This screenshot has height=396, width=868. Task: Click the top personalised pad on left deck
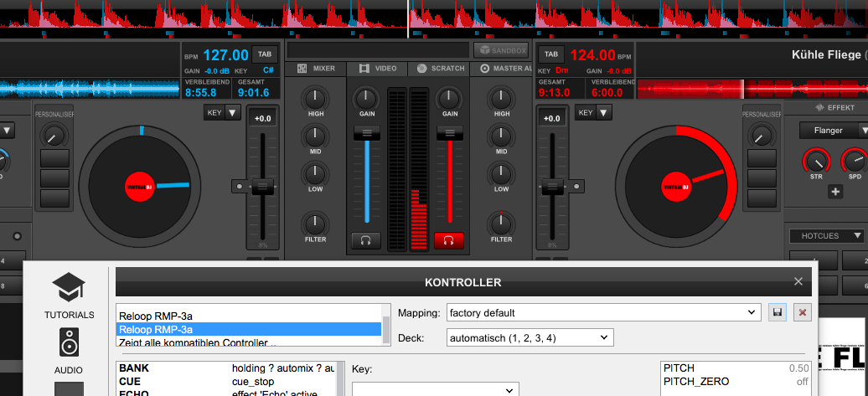pos(54,158)
